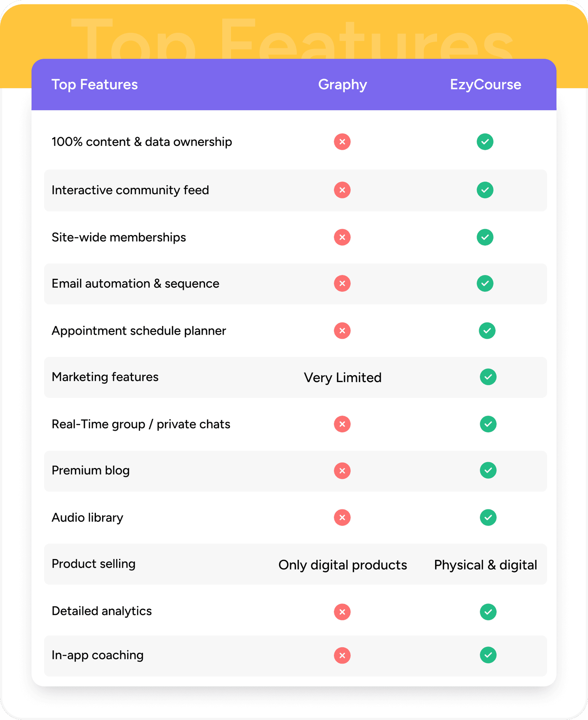Click the Very Limited text

343,378
